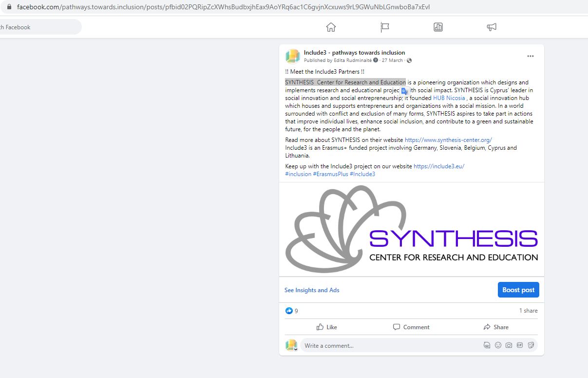This screenshot has height=378, width=588.
Task: Click the Boost post button
Action: pos(518,290)
